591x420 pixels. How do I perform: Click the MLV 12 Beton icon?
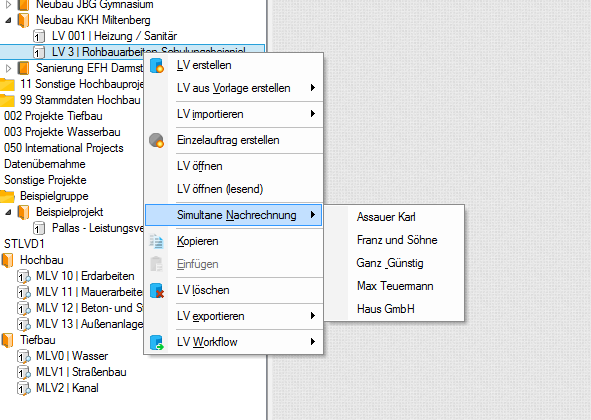point(24,308)
